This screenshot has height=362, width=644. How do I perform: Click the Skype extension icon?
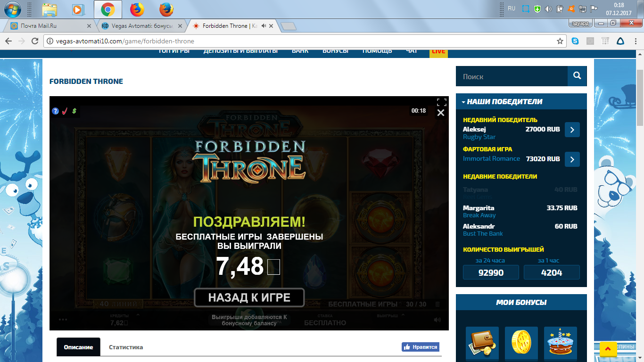tap(575, 41)
